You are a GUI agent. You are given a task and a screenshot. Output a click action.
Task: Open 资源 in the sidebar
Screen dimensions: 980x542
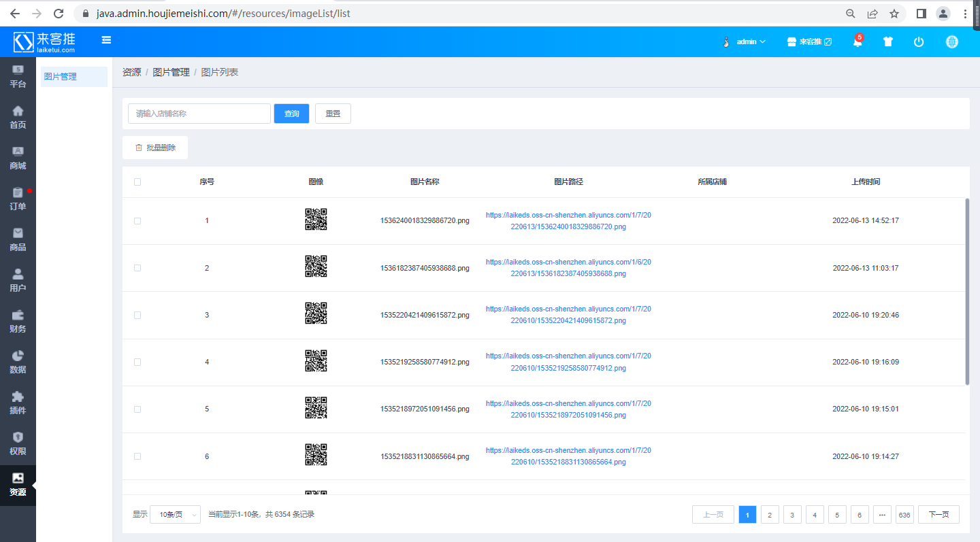click(x=18, y=485)
